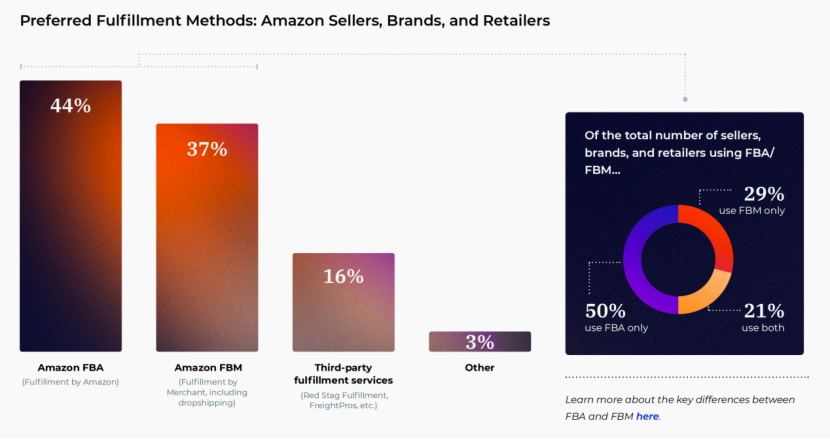
Task: Click the '21% use both' label
Action: 763,317
